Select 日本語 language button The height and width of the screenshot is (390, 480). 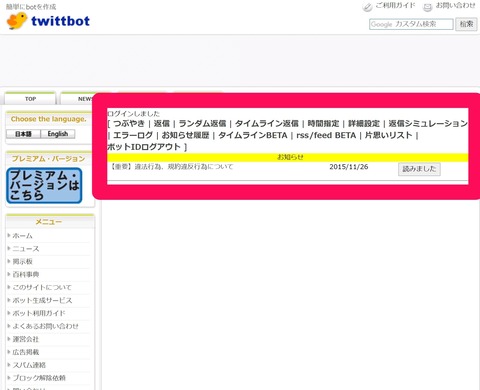coord(23,134)
